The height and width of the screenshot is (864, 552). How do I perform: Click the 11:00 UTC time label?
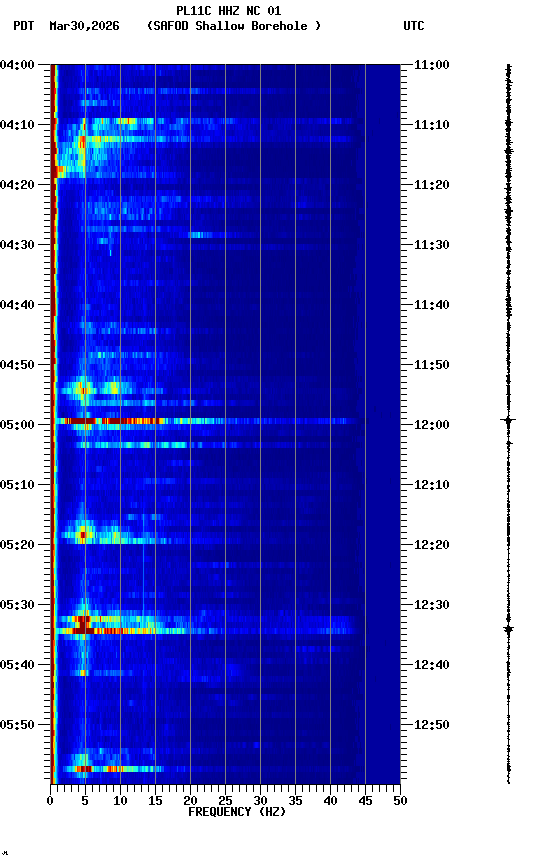pyautogui.click(x=432, y=65)
